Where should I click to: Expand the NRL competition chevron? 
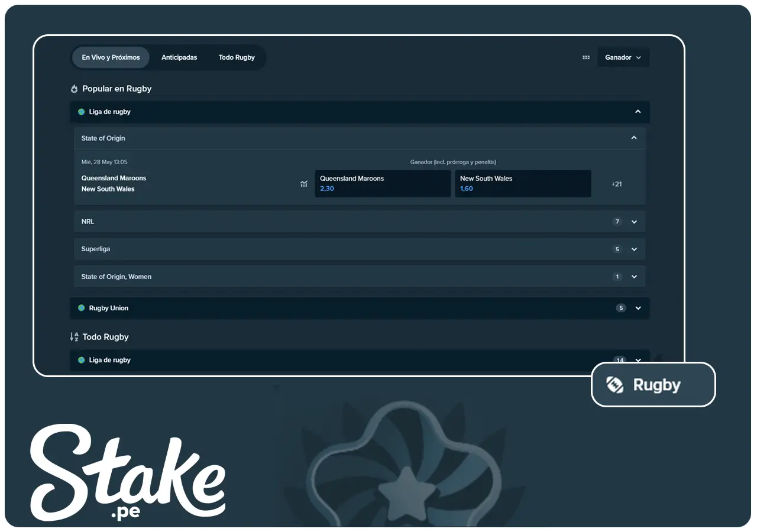point(634,222)
